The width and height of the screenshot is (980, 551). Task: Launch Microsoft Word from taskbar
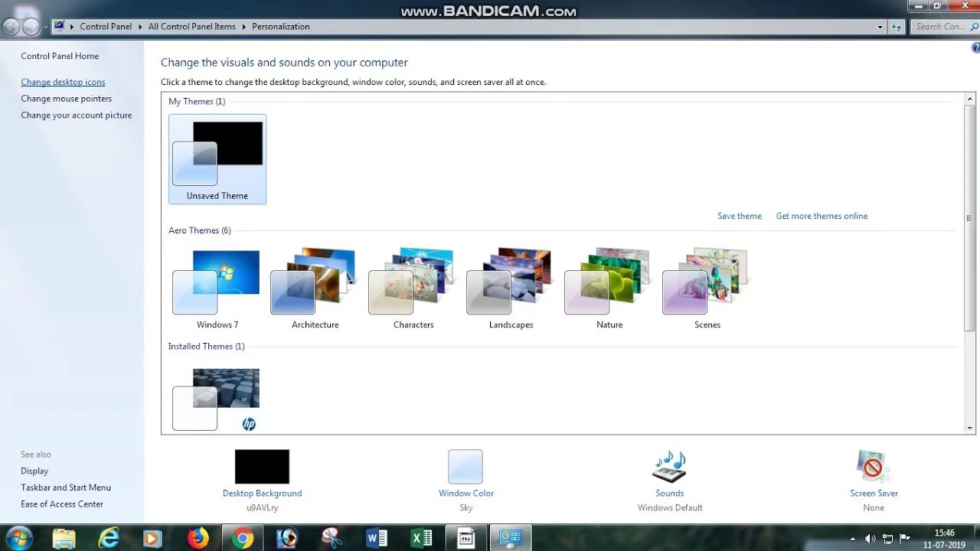(x=377, y=538)
